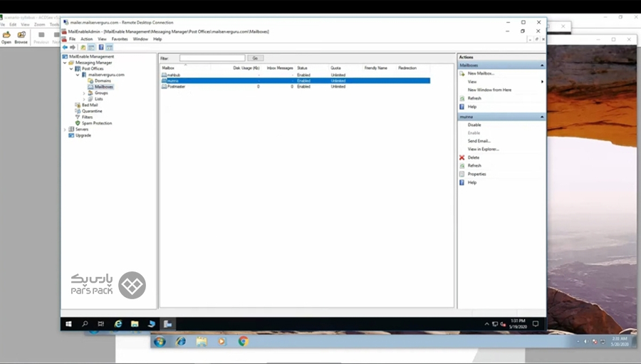Screen dimensions: 641x364
Task: Select the Post Offices tree node
Action: pyautogui.click(x=93, y=68)
